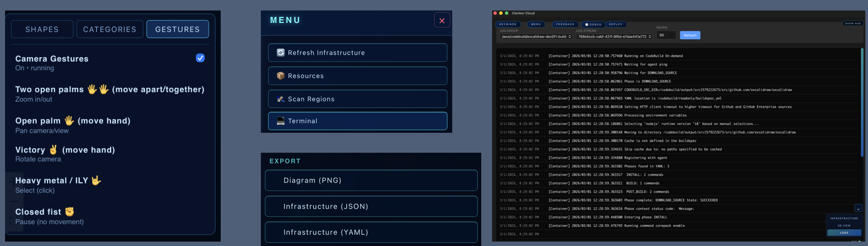Select the Logs view tab
The height and width of the screenshot is (246, 868).
[x=844, y=232]
